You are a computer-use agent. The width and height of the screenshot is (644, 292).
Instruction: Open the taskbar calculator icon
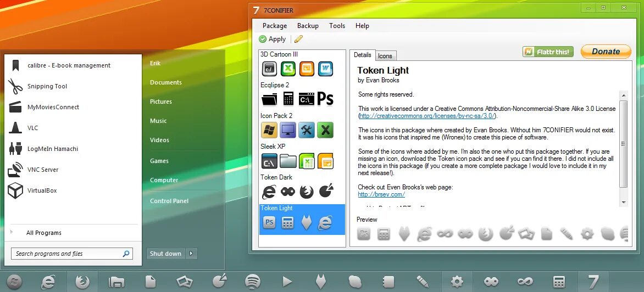(x=559, y=282)
